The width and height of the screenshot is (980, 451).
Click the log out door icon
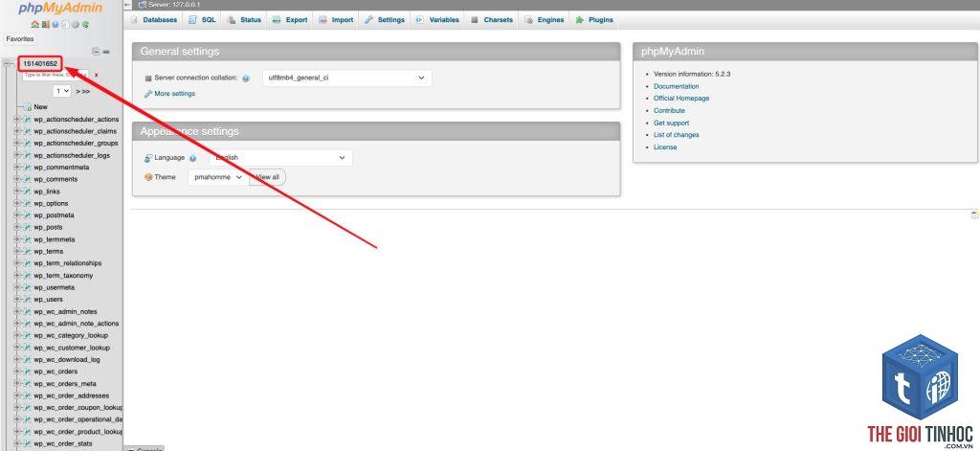[46, 24]
